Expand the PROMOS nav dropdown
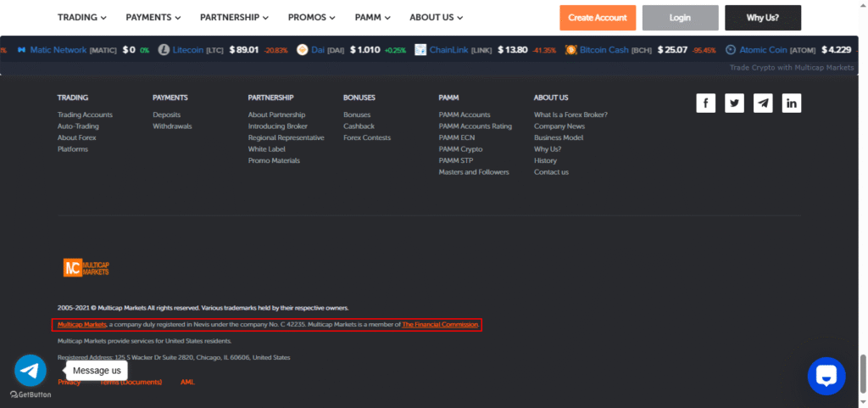Screen dimensions: 868x408 point(312,18)
